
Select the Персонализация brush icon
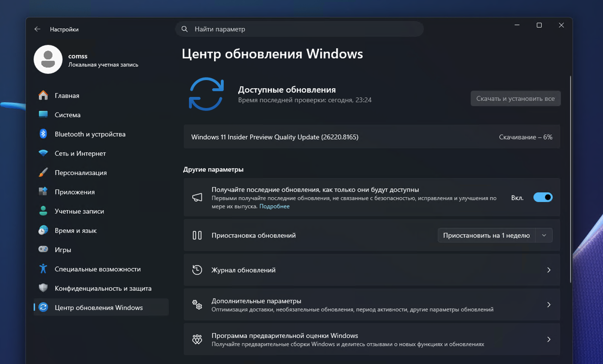[x=44, y=172]
